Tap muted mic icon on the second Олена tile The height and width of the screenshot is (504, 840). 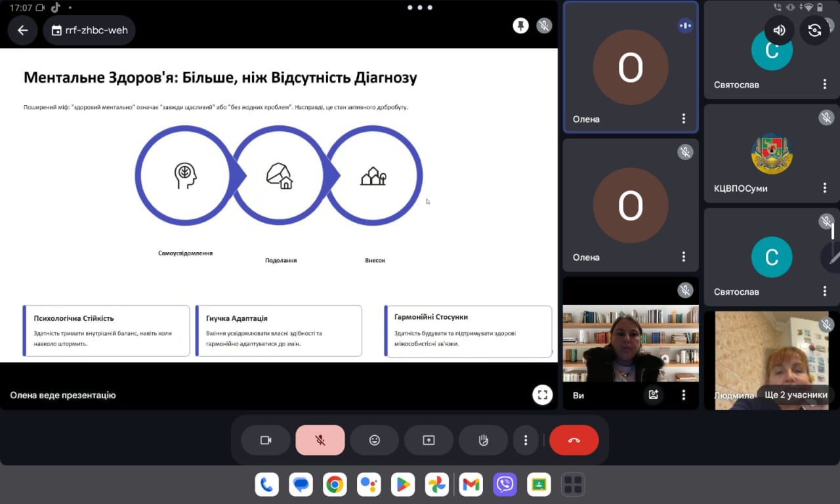tap(685, 152)
